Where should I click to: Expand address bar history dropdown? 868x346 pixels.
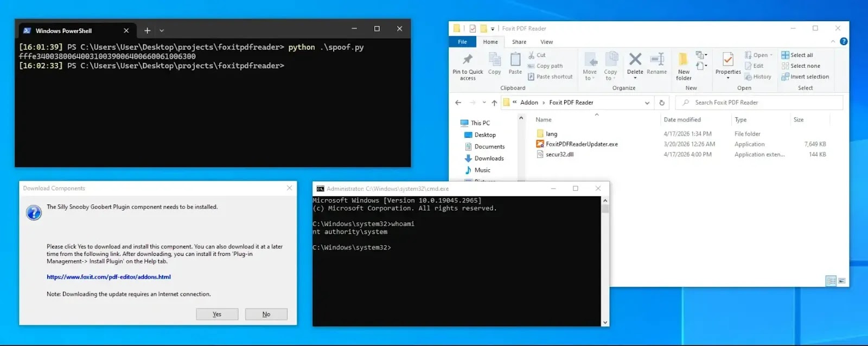click(x=647, y=102)
